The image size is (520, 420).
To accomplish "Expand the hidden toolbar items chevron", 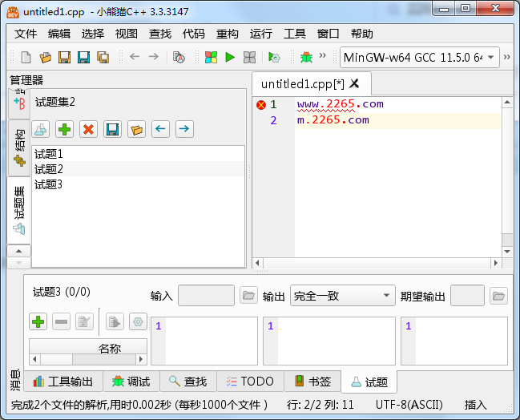I will pyautogui.click(x=323, y=57).
